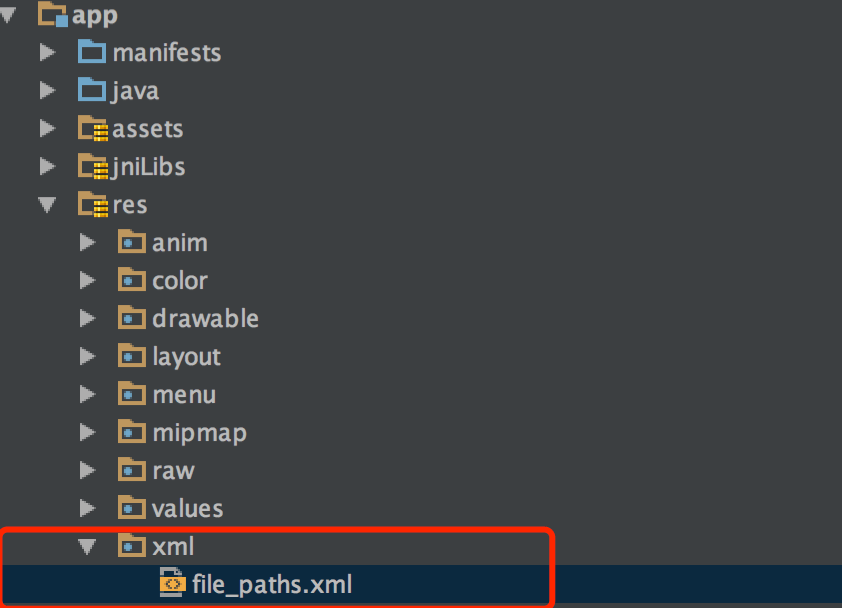Select the menu folder label
Screen dimensions: 842x608
pos(184,395)
